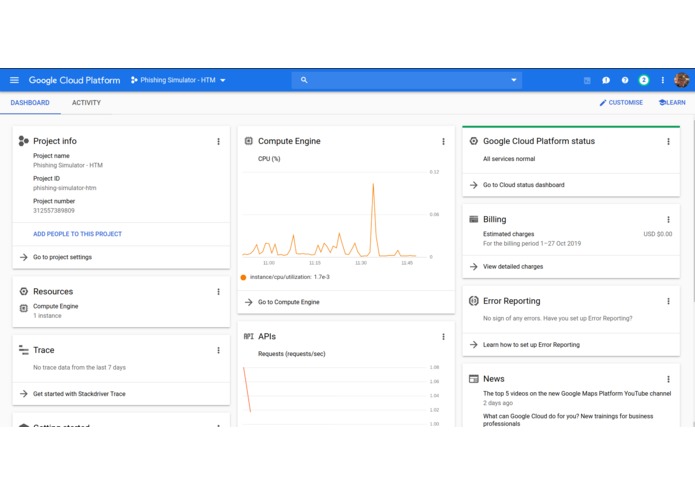The height and width of the screenshot is (494, 695).
Task: Open Project info card options menu
Action: [x=218, y=141]
